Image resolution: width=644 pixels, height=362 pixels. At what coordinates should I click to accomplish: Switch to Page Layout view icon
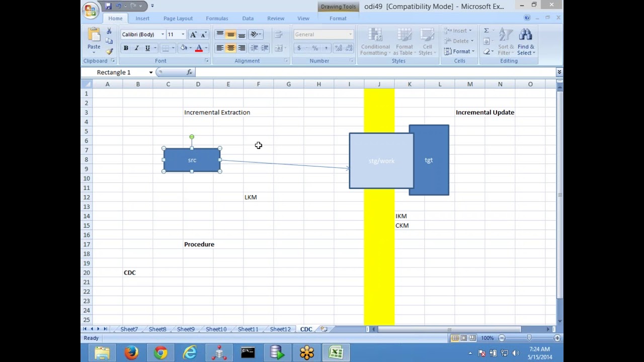tap(464, 338)
